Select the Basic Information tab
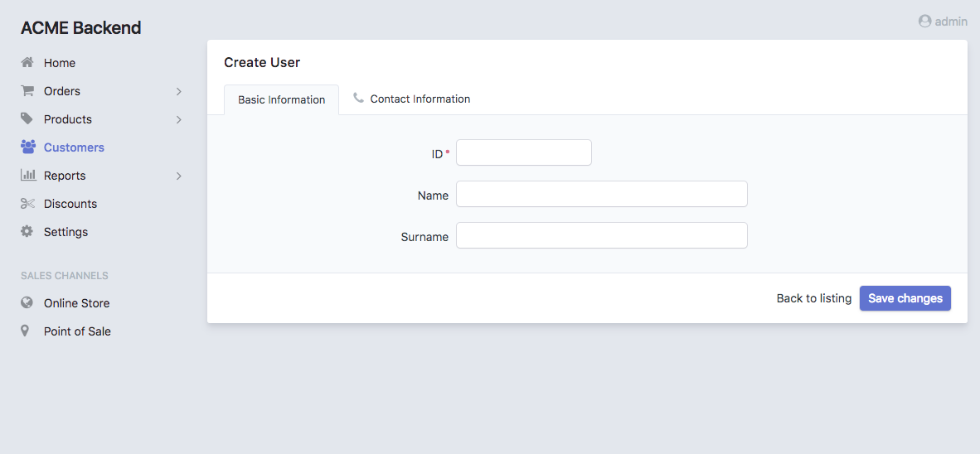This screenshot has width=980, height=454. pos(281,100)
